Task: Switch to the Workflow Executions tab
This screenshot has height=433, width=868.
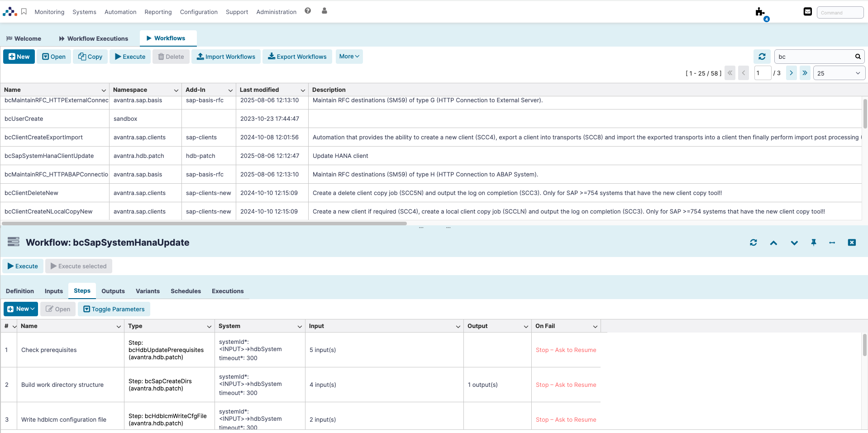Action: [93, 38]
